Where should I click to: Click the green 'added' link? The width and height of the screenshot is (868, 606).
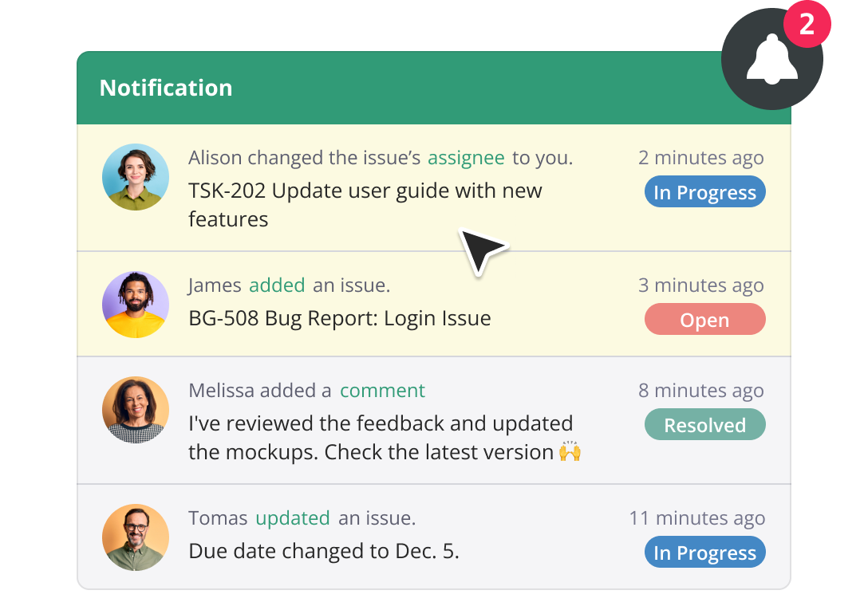[x=277, y=285]
